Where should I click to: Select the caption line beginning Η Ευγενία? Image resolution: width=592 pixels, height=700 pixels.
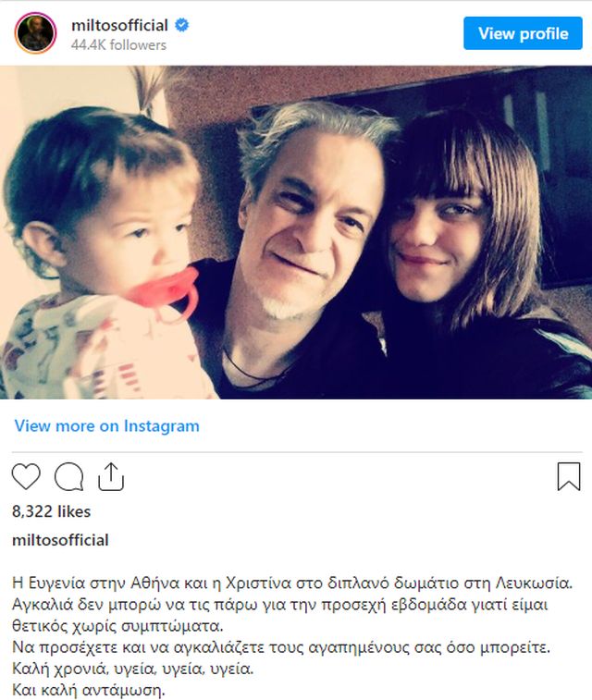pos(292,583)
